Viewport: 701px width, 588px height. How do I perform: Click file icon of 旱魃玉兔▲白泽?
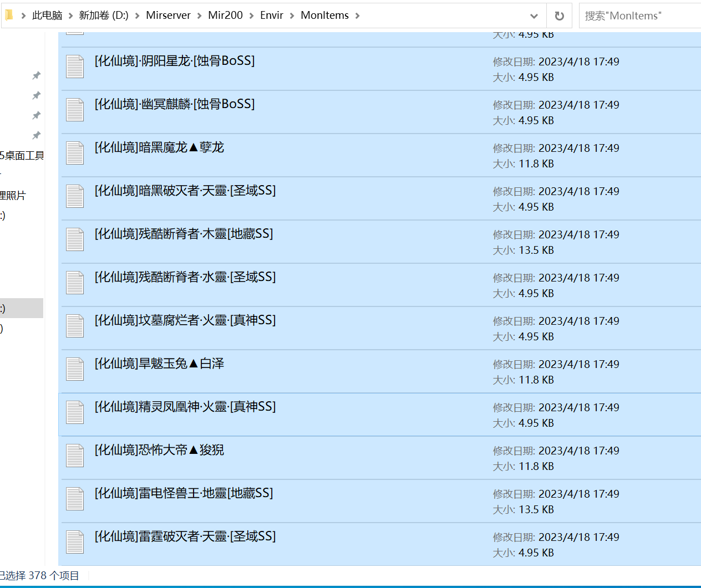tap(75, 369)
